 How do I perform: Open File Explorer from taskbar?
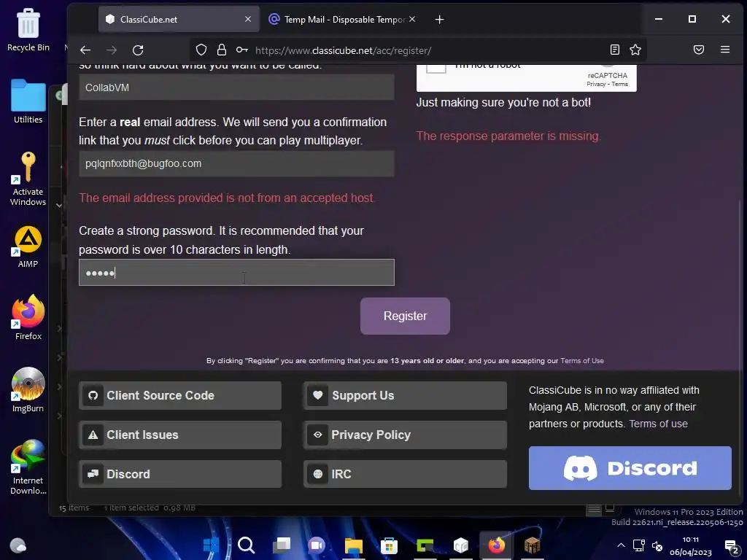tap(354, 545)
